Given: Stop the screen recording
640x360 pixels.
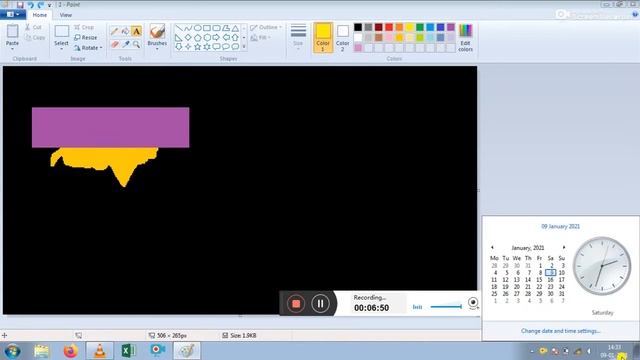Looking at the screenshot, I should [x=296, y=304].
